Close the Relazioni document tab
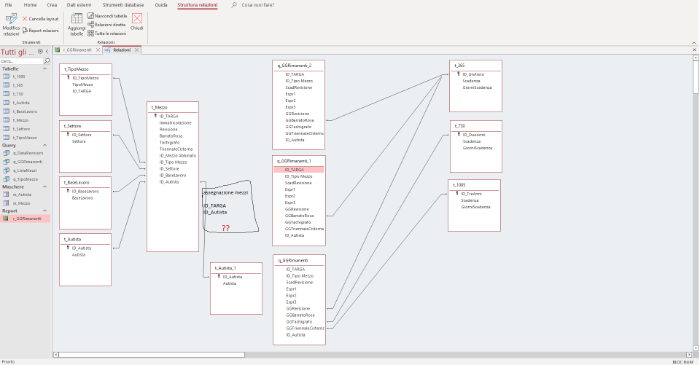This screenshot has width=700, height=365. [x=137, y=50]
